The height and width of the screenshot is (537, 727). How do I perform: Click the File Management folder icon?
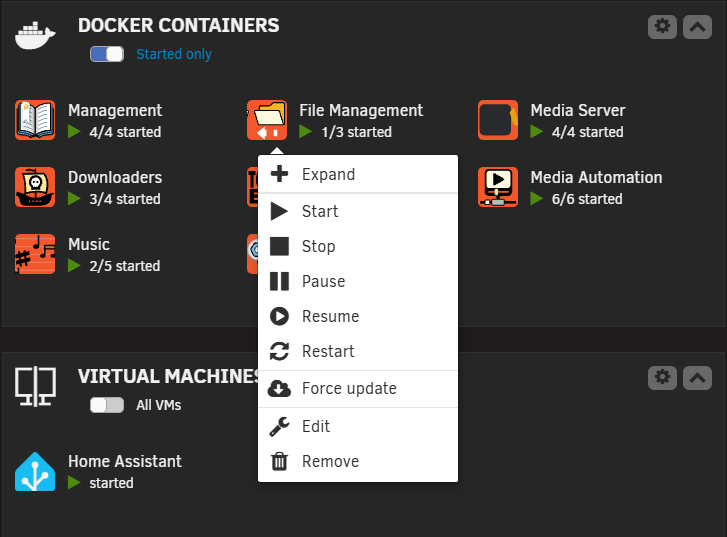pyautogui.click(x=267, y=120)
